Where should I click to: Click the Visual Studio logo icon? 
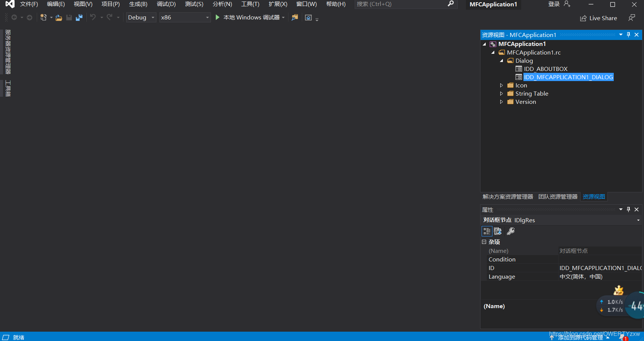(x=10, y=4)
